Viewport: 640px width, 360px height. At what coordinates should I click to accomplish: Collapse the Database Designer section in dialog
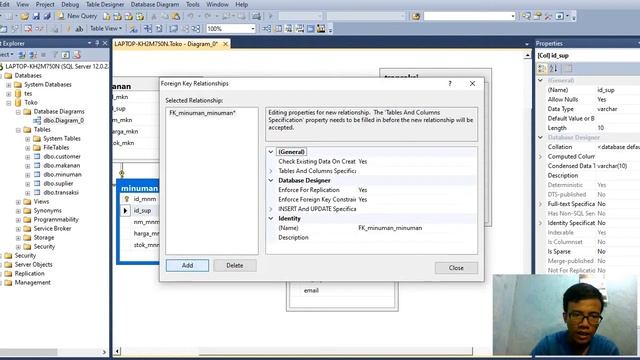pos(271,180)
